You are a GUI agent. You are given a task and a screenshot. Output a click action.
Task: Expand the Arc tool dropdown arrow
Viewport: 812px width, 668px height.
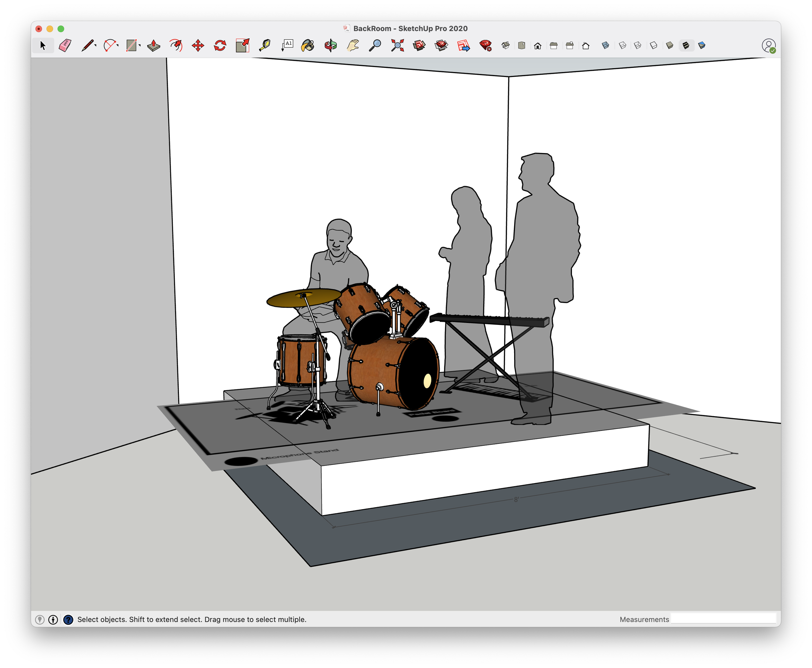click(117, 45)
